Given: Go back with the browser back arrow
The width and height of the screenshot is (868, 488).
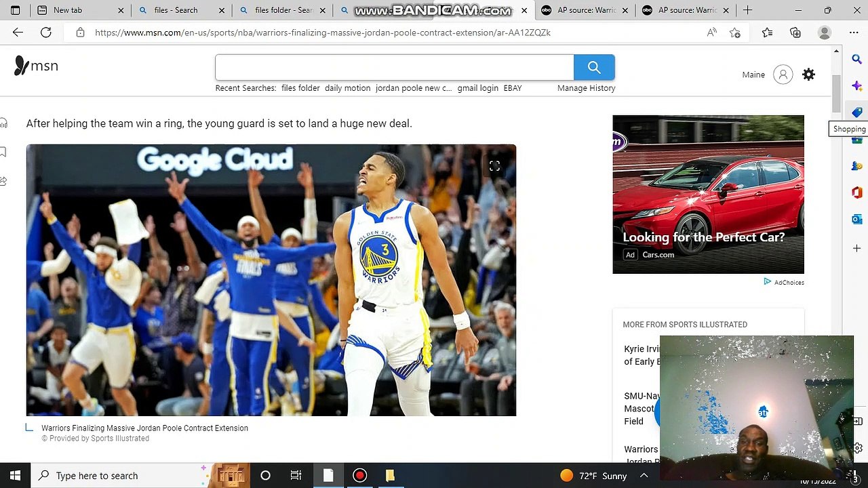Looking at the screenshot, I should tap(18, 33).
